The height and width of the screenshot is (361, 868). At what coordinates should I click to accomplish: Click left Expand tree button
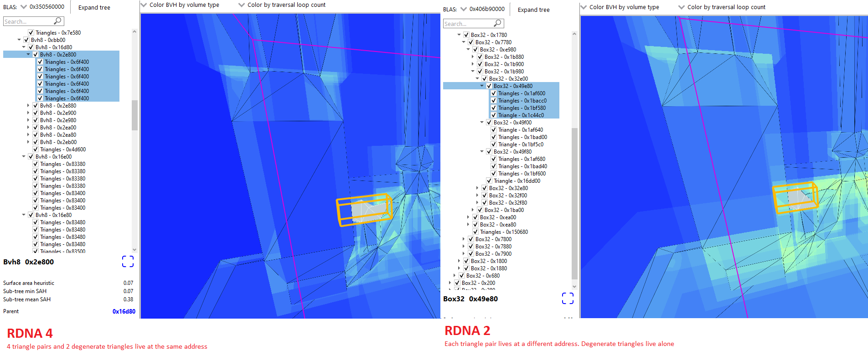pos(94,7)
